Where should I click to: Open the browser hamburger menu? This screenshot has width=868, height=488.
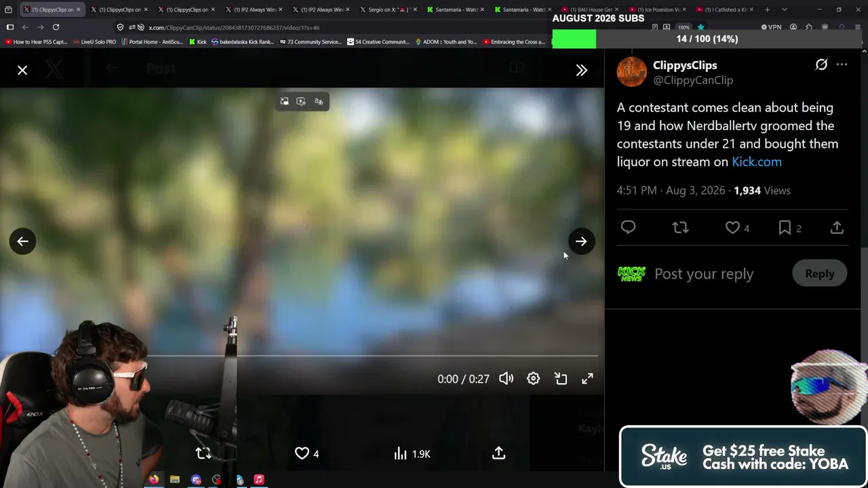point(858,27)
